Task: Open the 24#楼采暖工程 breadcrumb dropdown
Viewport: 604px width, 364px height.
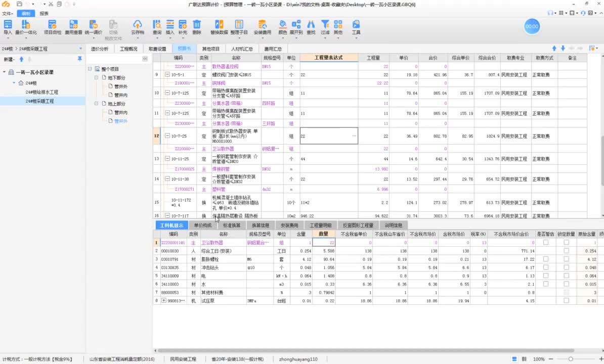Action: click(80, 49)
